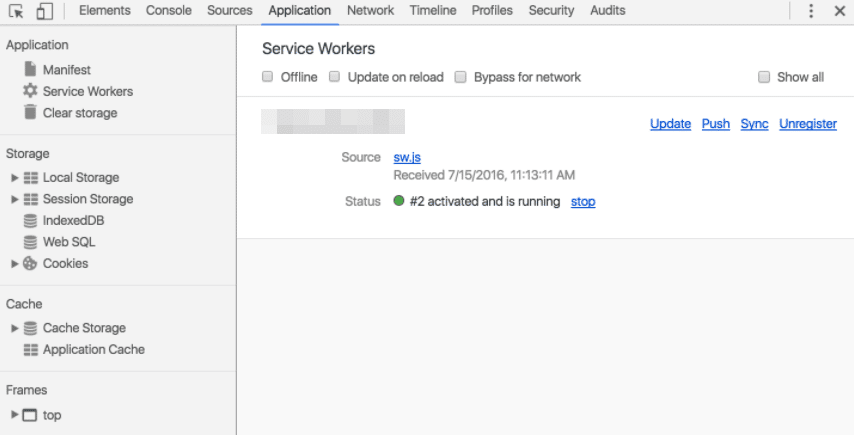Open the DevTools three-dot menu
This screenshot has width=854, height=435.
pos(811,11)
